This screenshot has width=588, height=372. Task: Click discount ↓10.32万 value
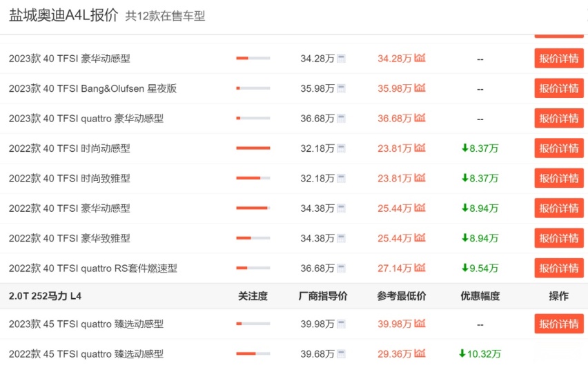point(480,353)
